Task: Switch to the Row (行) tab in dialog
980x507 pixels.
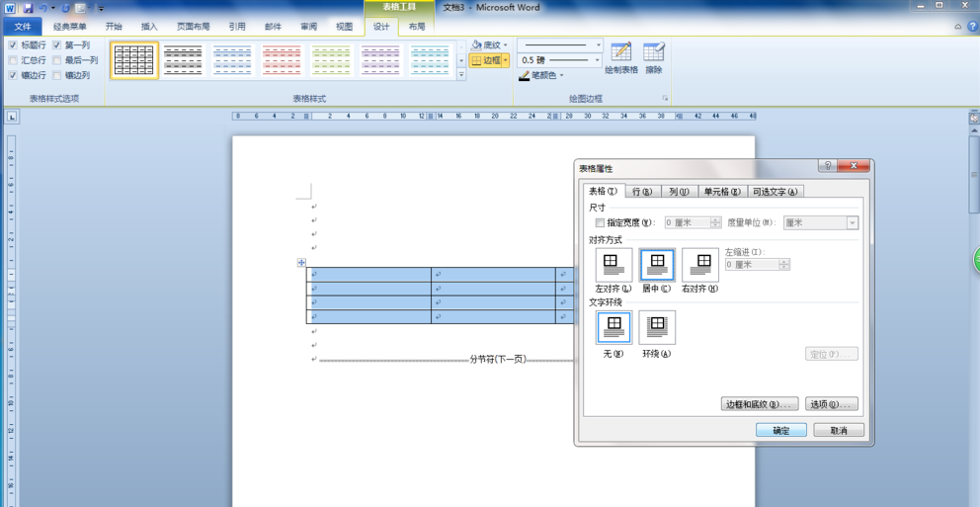Action: tap(641, 192)
